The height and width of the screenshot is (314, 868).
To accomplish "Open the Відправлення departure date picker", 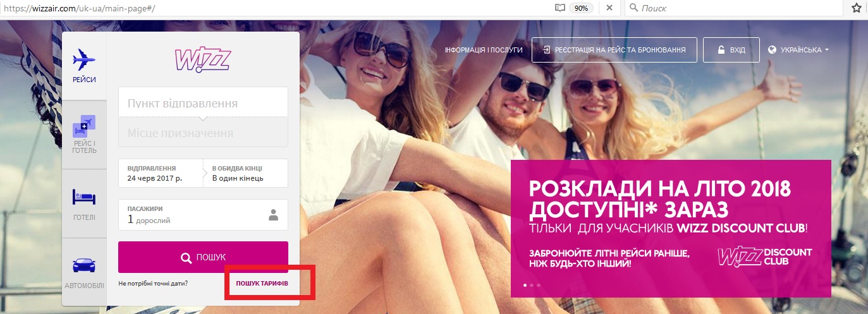I will coord(161,174).
